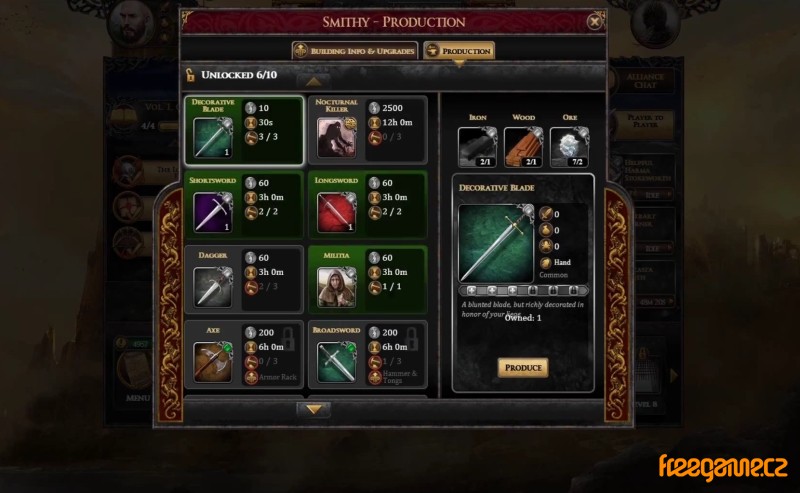Open the Production tab
The image size is (800, 493).
click(x=459, y=51)
